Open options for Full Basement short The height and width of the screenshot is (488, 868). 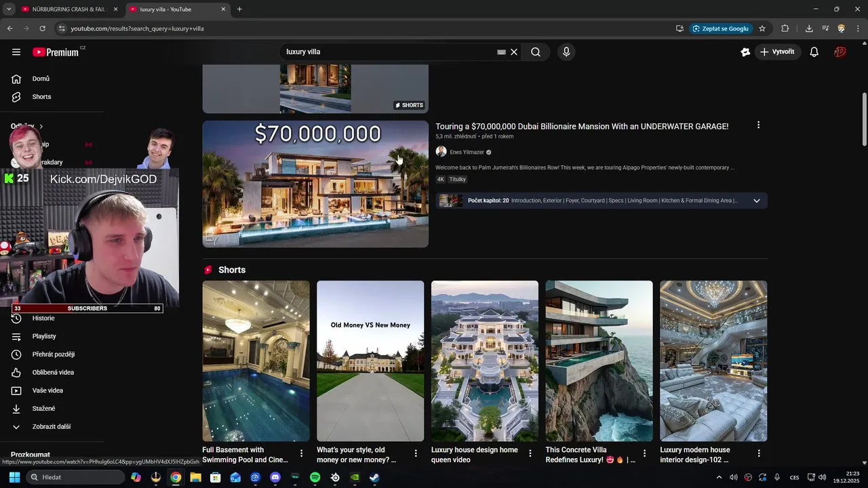(x=302, y=453)
